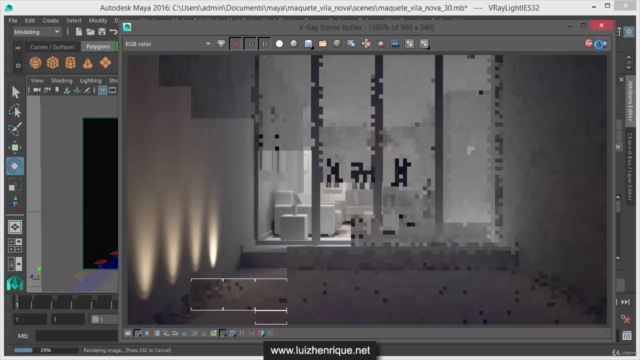The height and width of the screenshot is (360, 640).
Task: Toggle viewport film gate button
Action: [113, 90]
